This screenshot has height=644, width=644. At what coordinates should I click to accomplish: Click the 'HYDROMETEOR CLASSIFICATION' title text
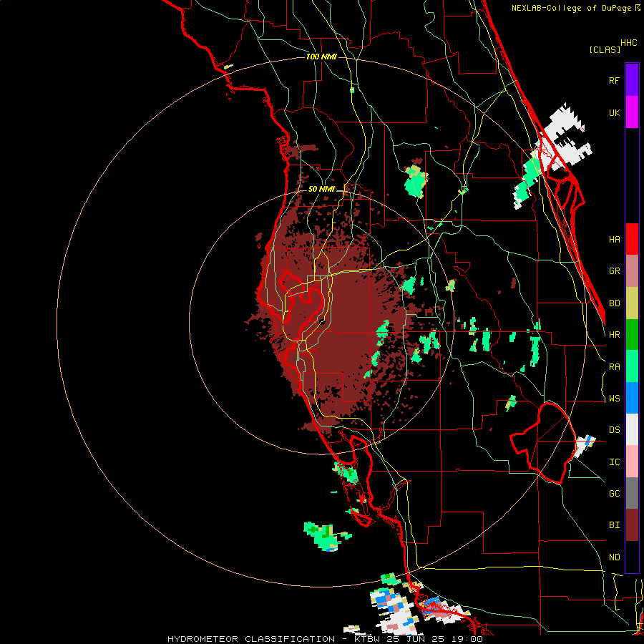coord(251,639)
